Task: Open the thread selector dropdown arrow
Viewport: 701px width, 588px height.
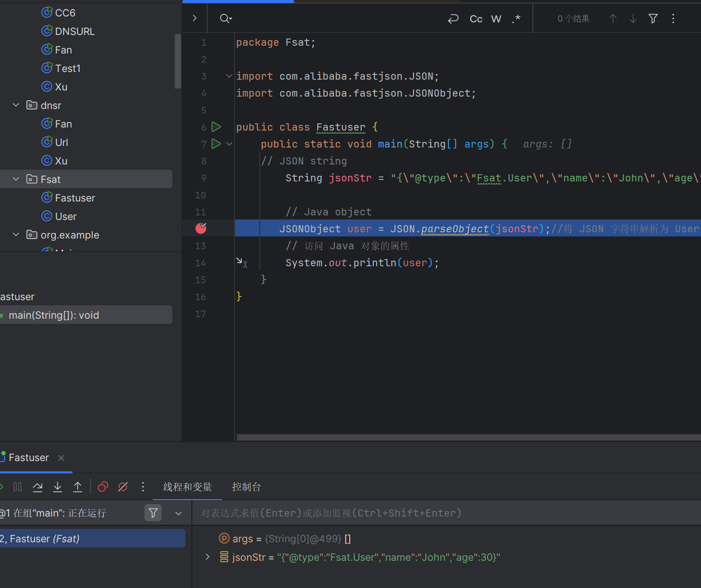Action: (178, 513)
